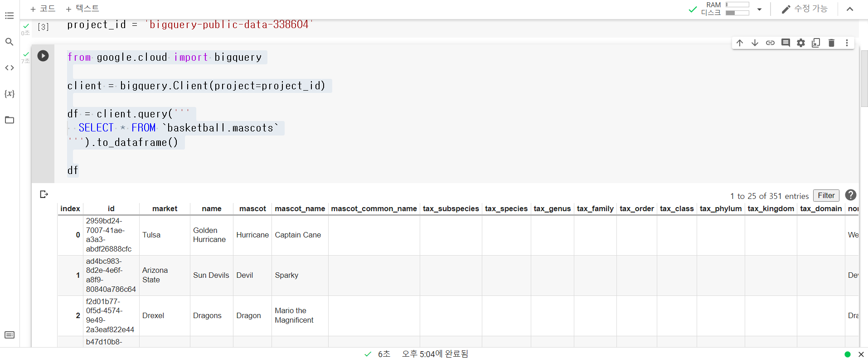
Task: Sort by tax_species column header
Action: (x=506, y=208)
